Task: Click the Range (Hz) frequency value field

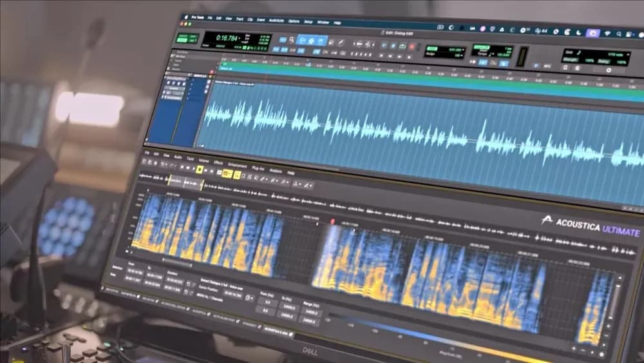Action: click(311, 313)
